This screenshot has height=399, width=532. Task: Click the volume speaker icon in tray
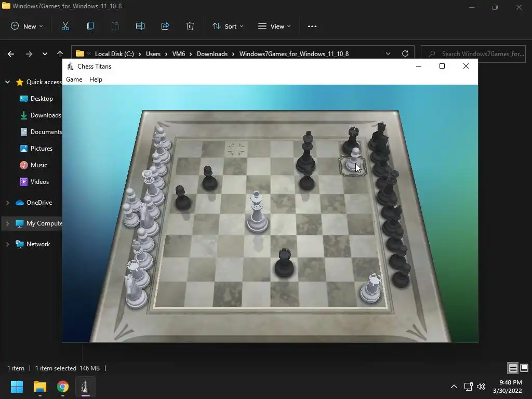click(x=481, y=387)
